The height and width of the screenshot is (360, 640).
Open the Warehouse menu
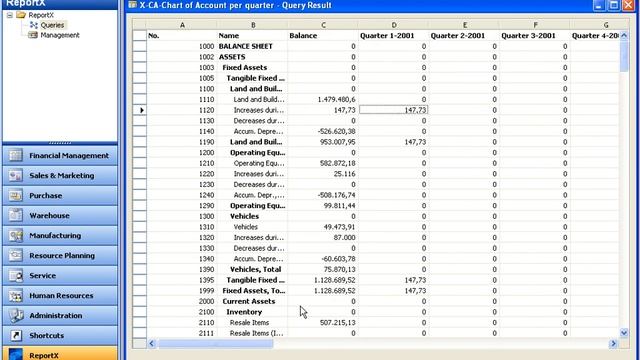60,216
